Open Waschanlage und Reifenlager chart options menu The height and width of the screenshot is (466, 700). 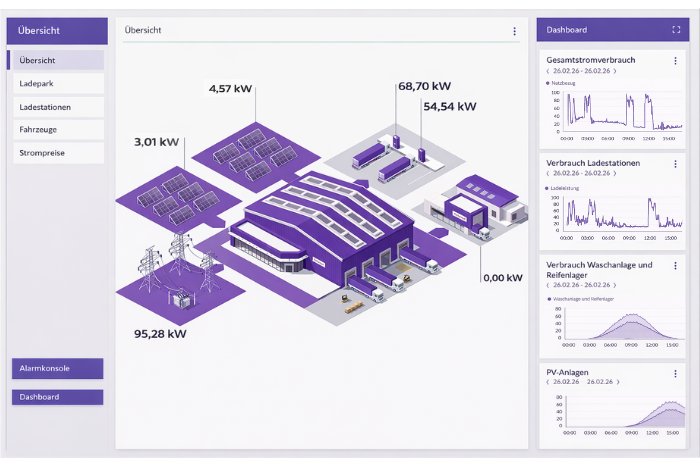[675, 265]
